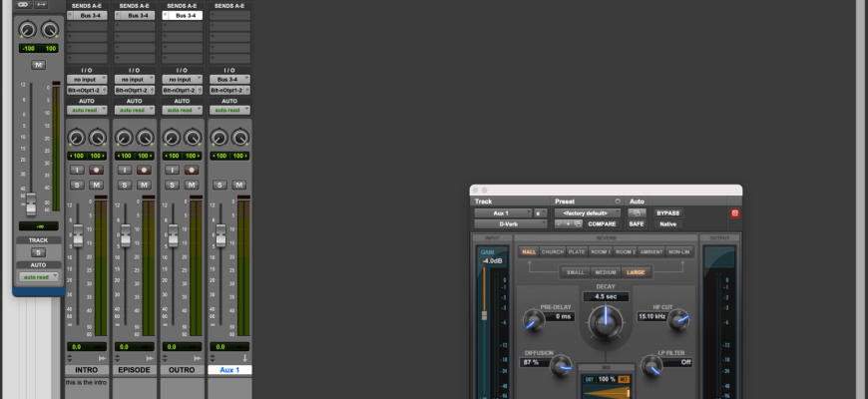Viewport: 868px width, 399px height.
Task: Click the link icon atop floating fader window
Action: (x=23, y=6)
